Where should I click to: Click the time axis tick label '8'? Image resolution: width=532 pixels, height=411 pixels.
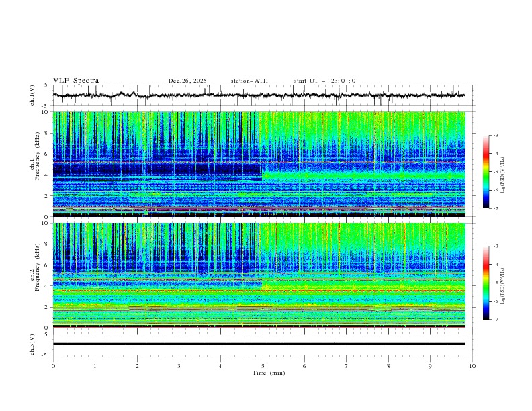[388, 366]
